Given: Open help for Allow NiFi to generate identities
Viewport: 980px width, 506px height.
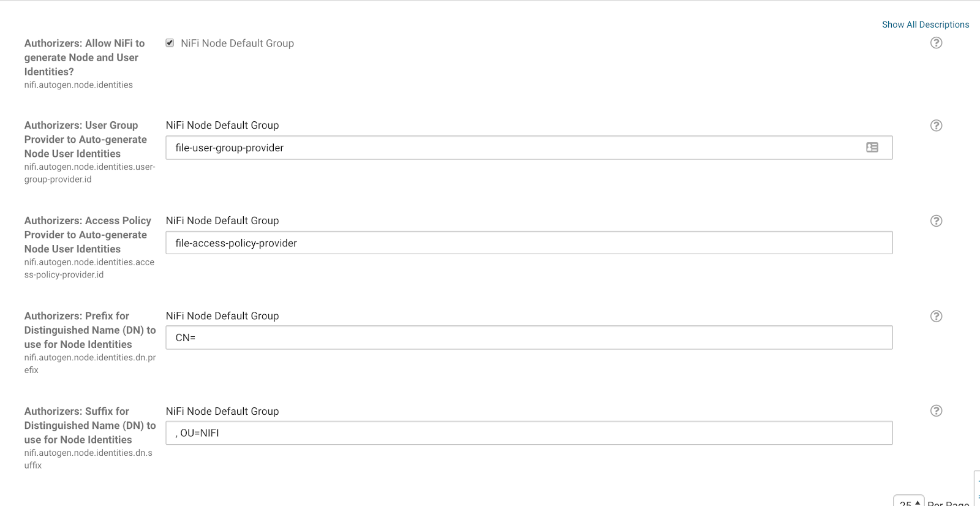Looking at the screenshot, I should 936,43.
